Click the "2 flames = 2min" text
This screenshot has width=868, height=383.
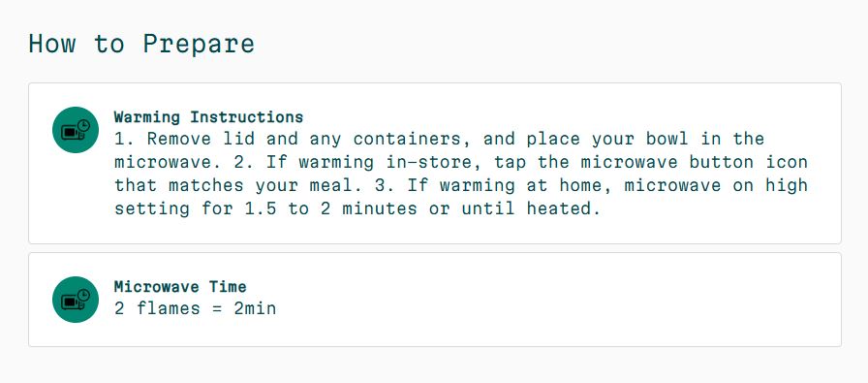tap(196, 308)
